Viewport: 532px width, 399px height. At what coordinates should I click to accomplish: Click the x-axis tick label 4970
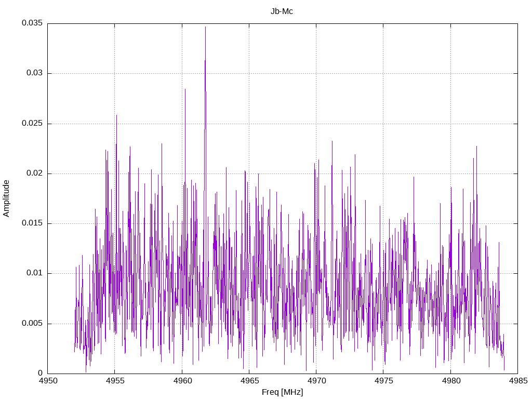(316, 381)
